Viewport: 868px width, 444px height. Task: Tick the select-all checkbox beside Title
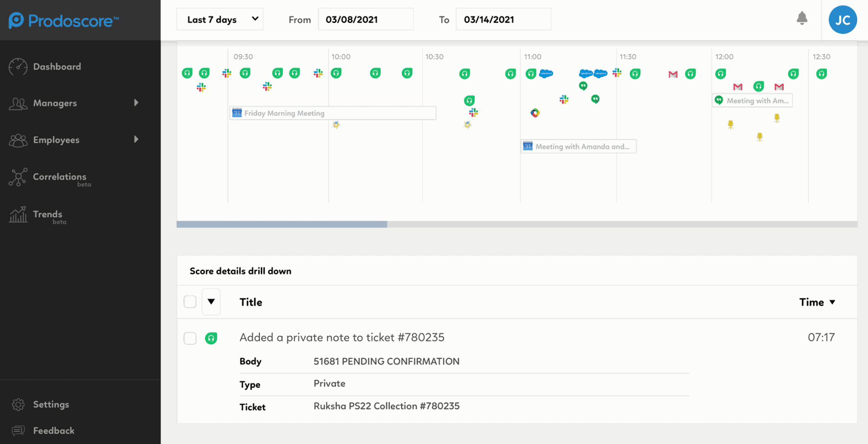[190, 302]
